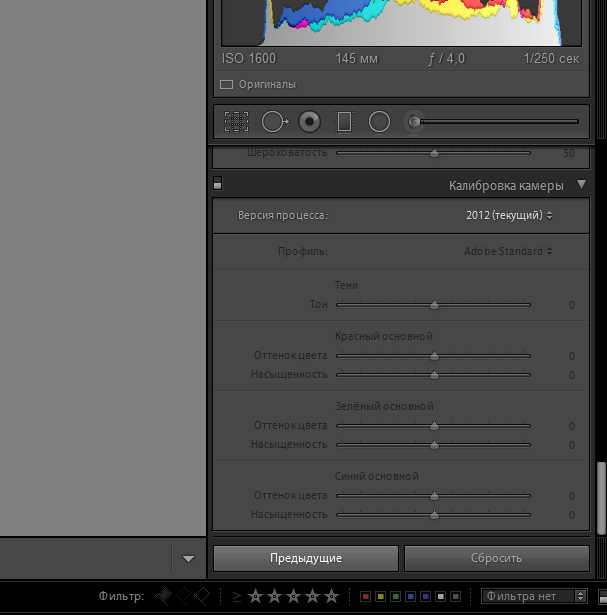The image size is (607, 615).
Task: Adjust Синий основной Оттенок цвета slider
Action: point(434,496)
